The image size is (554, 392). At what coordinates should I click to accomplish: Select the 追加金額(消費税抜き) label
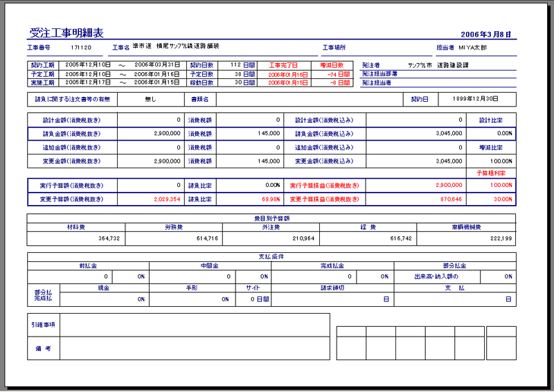tap(72, 148)
